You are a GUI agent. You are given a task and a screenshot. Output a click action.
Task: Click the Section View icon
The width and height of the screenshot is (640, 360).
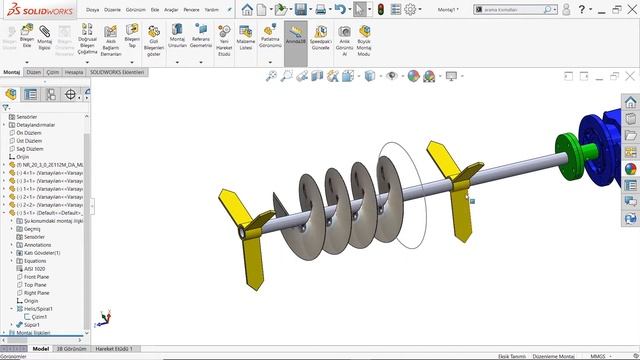(x=317, y=76)
